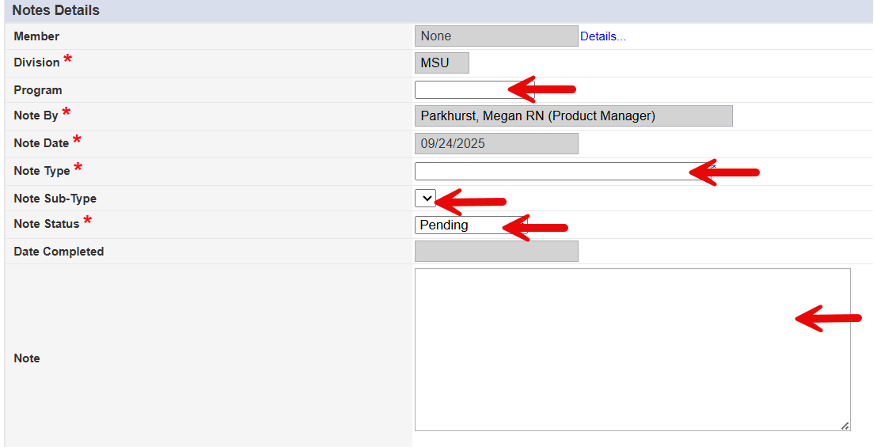The width and height of the screenshot is (874, 448).
Task: Click the Division label
Action: 37,62
